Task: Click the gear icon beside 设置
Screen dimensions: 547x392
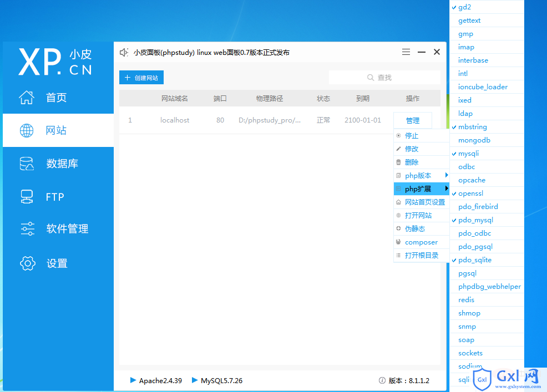Action: [28, 263]
